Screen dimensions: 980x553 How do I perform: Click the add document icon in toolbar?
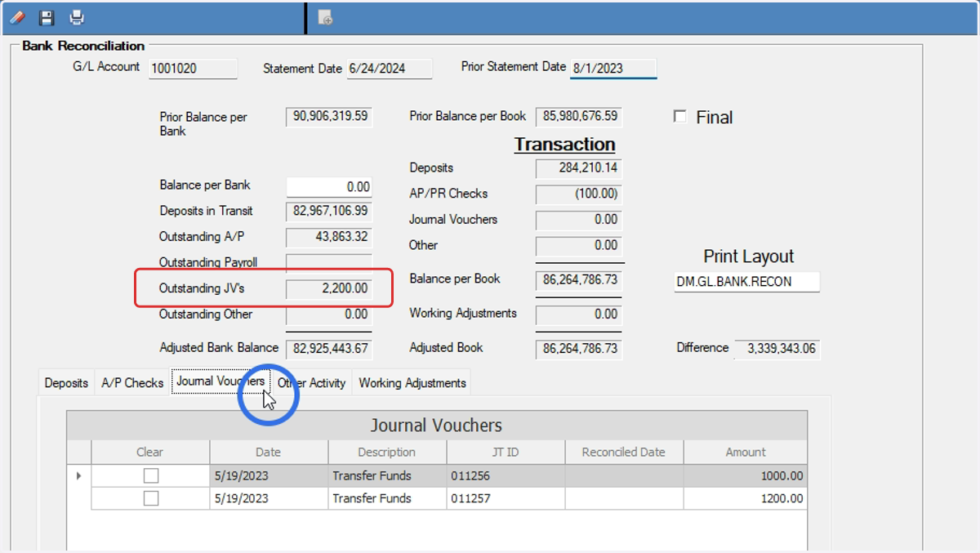point(325,17)
